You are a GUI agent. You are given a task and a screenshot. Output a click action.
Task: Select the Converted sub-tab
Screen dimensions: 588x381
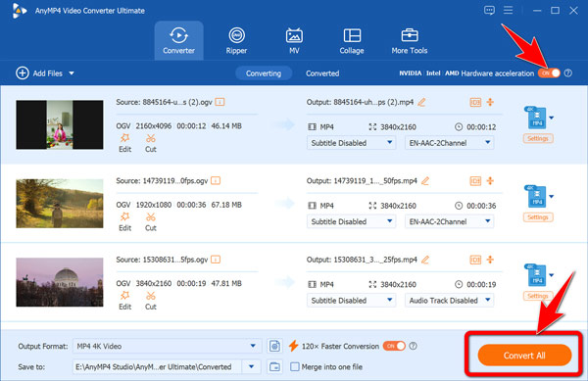point(322,73)
